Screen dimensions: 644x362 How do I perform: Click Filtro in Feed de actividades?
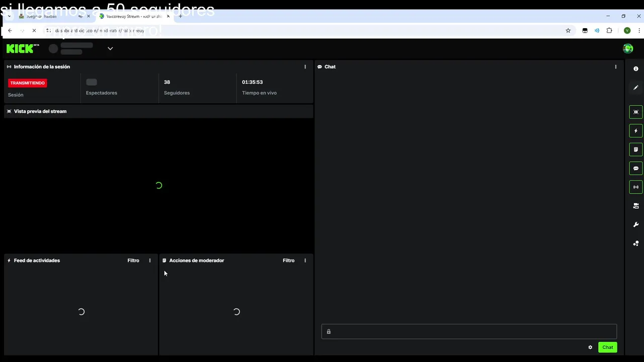133,260
